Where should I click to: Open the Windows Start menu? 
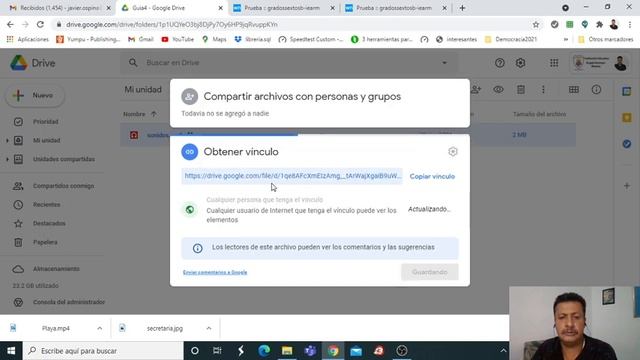[11, 351]
